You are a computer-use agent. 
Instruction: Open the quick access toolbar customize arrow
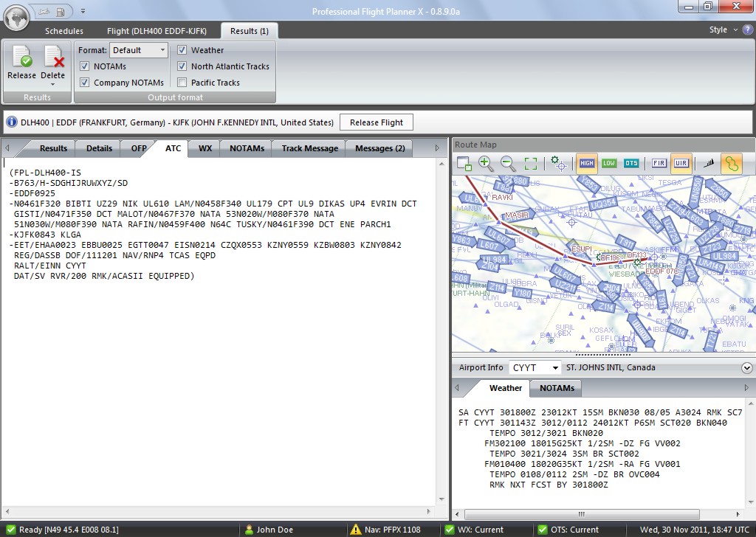(83, 11)
